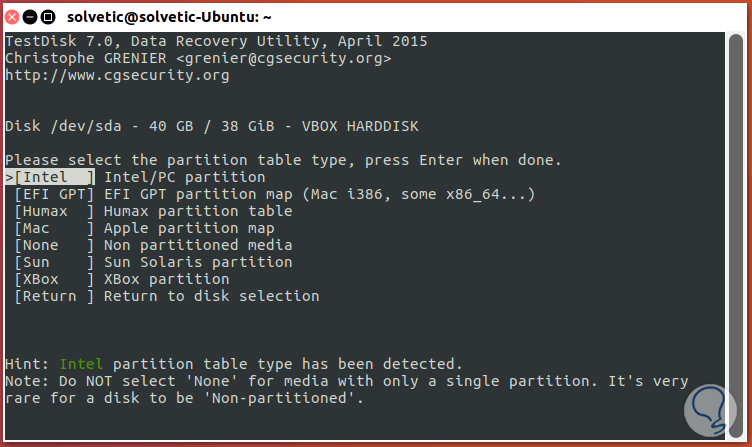Click the 'Please select the partition table' prompt
Image resolution: width=752 pixels, height=447 pixels.
point(283,160)
